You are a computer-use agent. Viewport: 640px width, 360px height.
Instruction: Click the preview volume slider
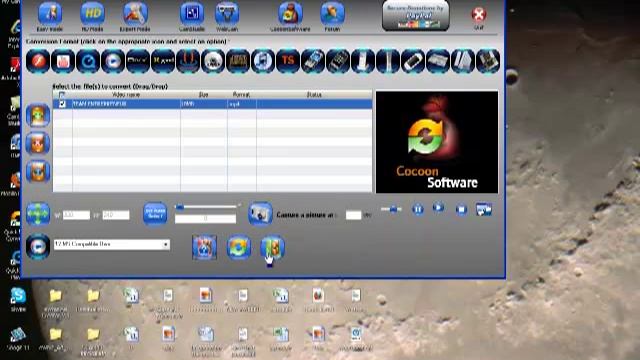coord(391,209)
